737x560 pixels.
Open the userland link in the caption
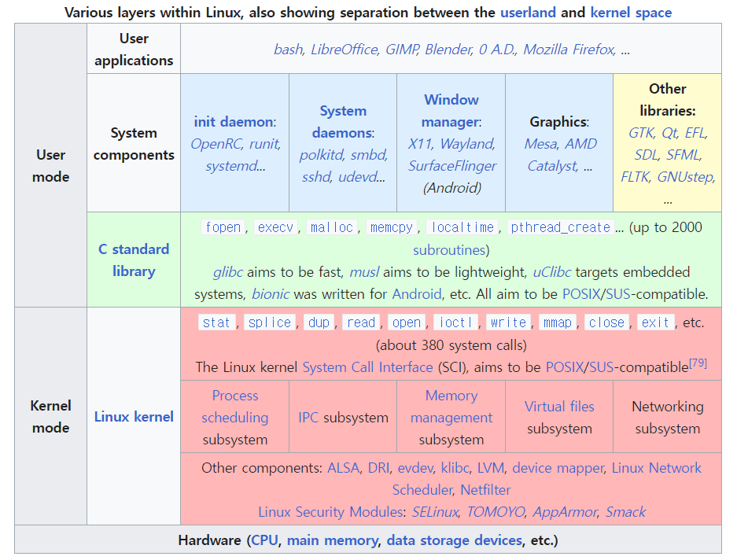tap(528, 13)
